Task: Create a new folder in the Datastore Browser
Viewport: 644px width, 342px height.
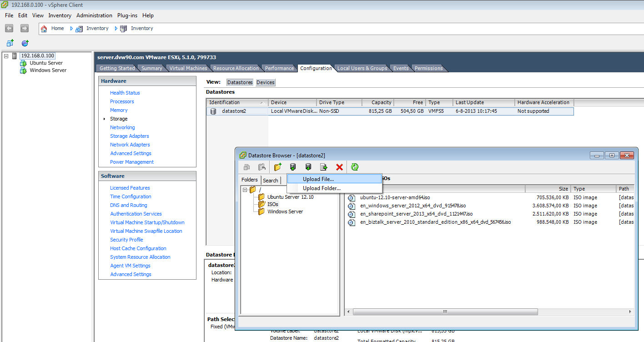Action: click(277, 167)
